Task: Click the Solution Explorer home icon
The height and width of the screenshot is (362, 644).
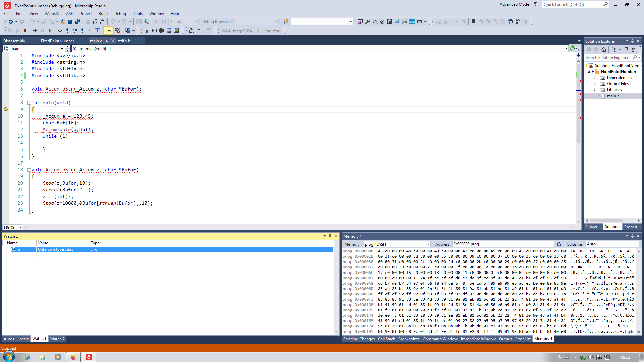Action: click(604, 49)
